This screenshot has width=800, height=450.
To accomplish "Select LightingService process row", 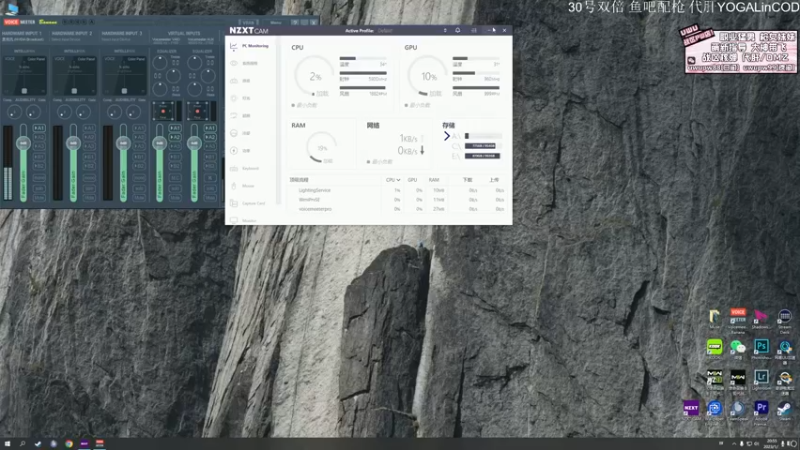I will (397, 190).
